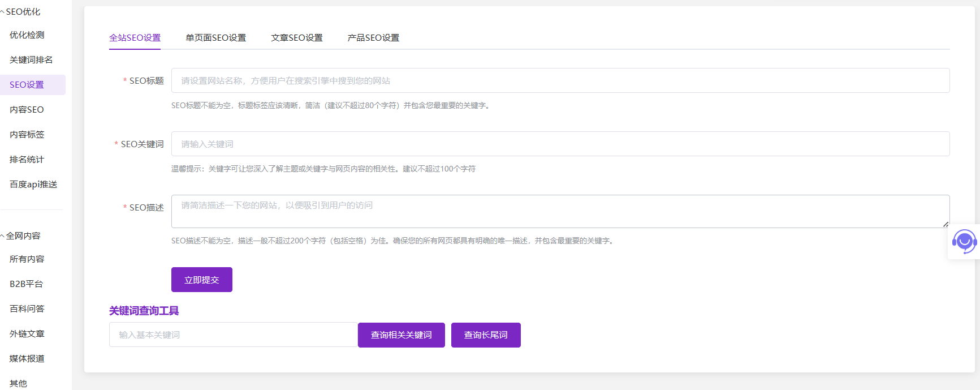The width and height of the screenshot is (980, 390).
Task: Go to 关键词排名 in the sidebar
Action: point(31,60)
